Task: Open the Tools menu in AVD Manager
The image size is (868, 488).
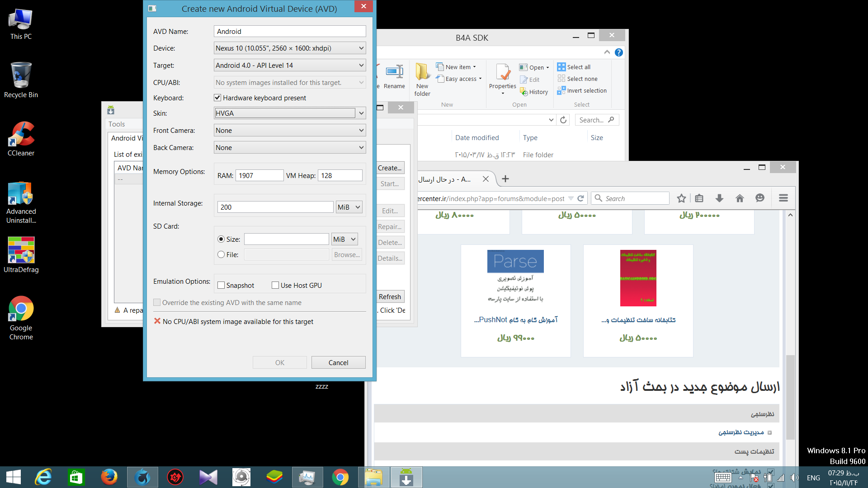Action: (x=117, y=124)
